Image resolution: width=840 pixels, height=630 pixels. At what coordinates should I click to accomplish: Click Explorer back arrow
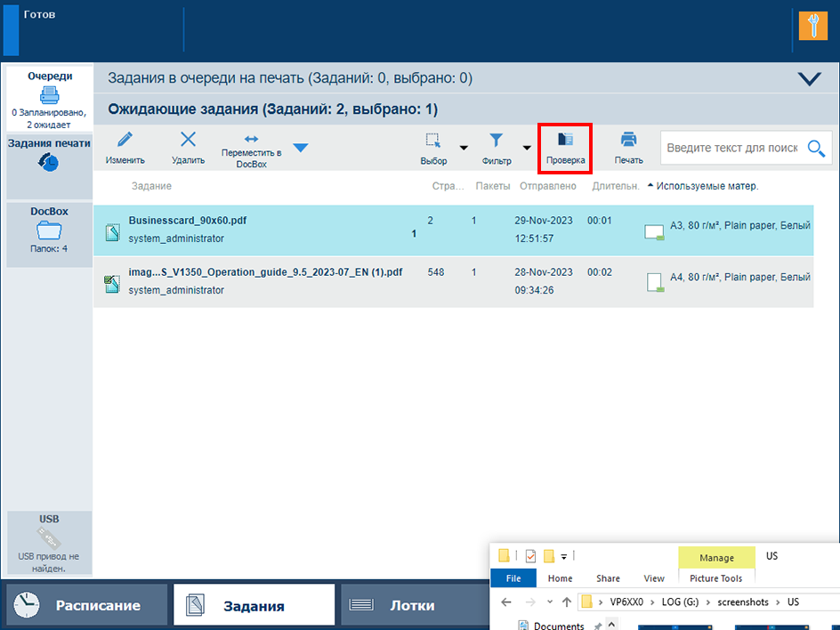(505, 602)
